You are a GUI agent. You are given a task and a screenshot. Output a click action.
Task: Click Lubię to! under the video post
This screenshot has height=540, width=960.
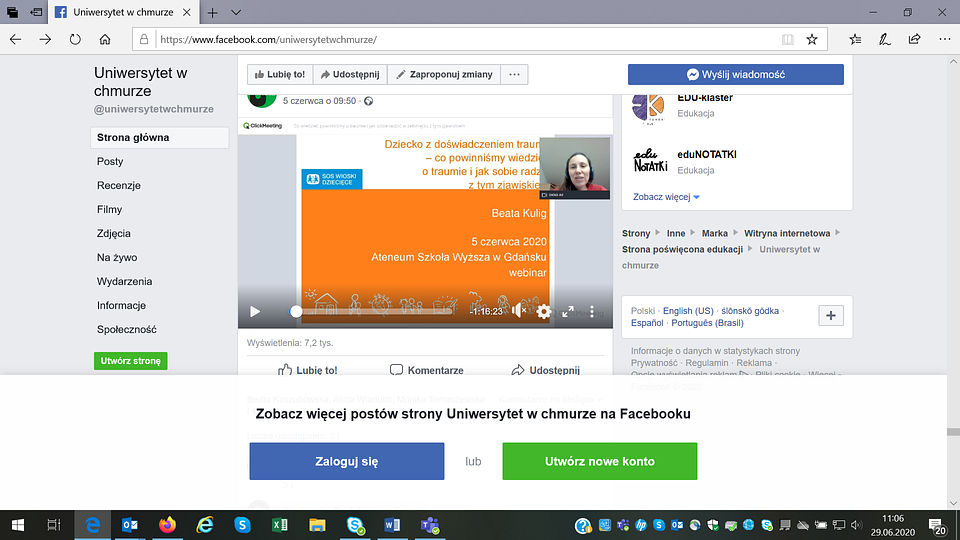click(308, 370)
